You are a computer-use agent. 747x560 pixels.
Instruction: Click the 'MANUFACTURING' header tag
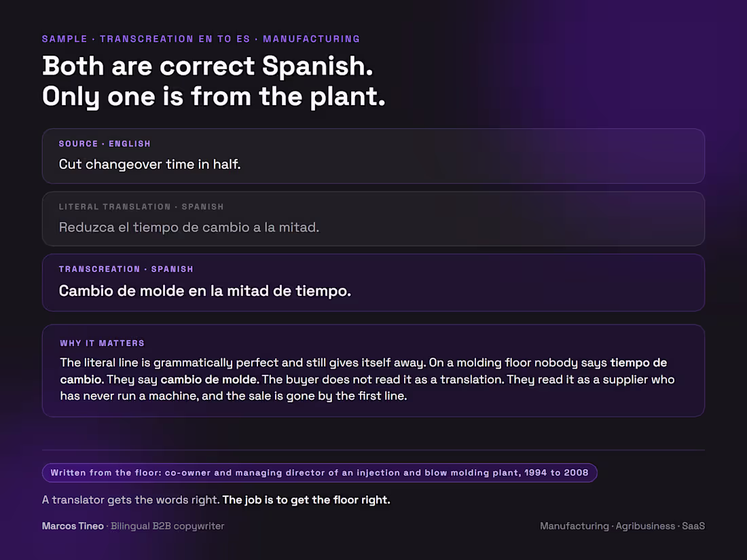coord(312,39)
